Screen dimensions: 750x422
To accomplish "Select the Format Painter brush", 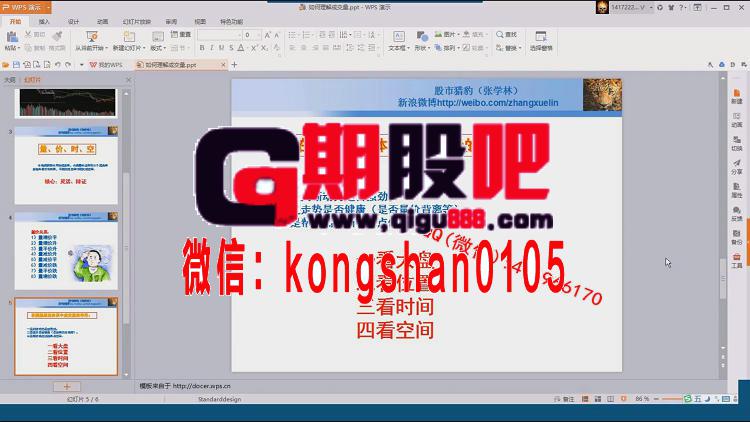I will [x=57, y=35].
